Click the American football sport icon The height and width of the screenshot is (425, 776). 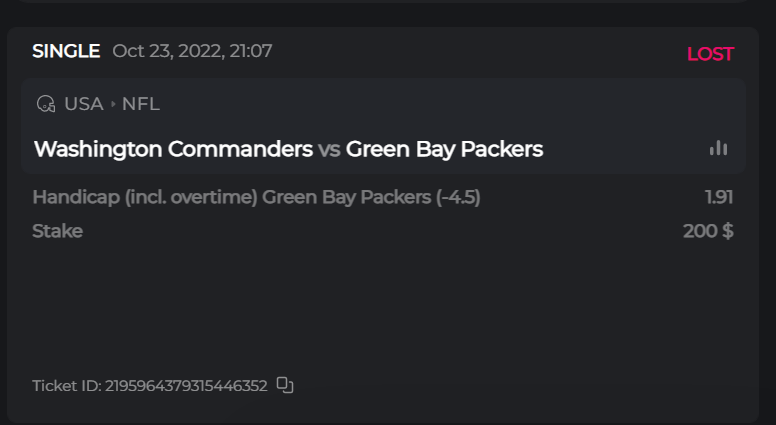45,104
